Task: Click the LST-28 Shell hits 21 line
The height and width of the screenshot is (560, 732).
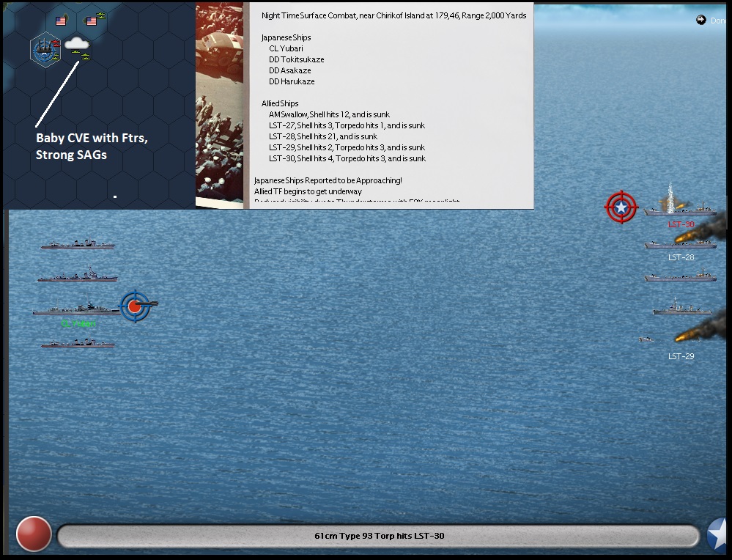Action: coord(323,136)
